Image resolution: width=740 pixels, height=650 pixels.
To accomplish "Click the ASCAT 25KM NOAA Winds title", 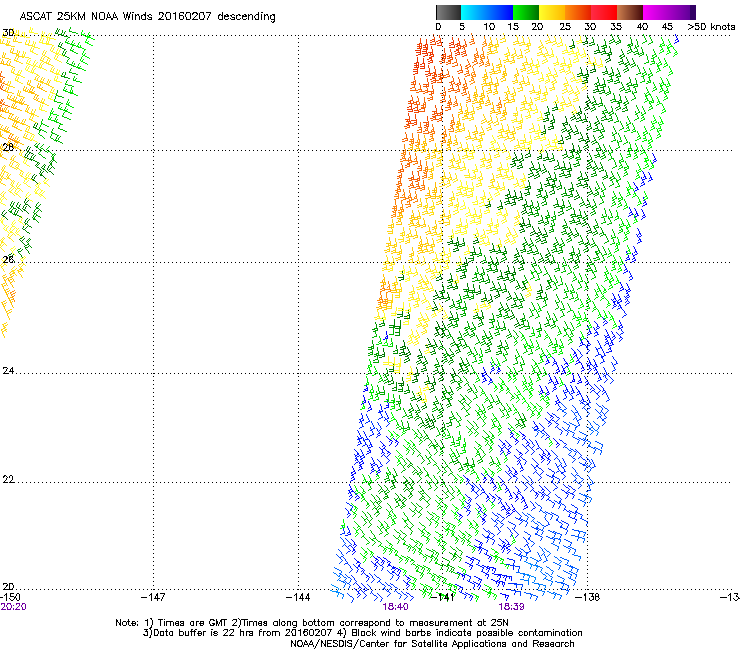I will 147,17.
